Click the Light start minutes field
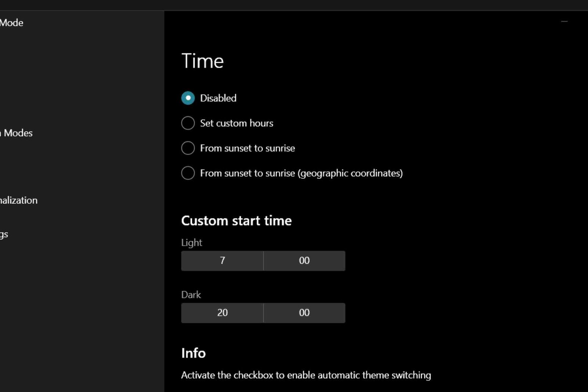The image size is (588, 392). click(304, 261)
